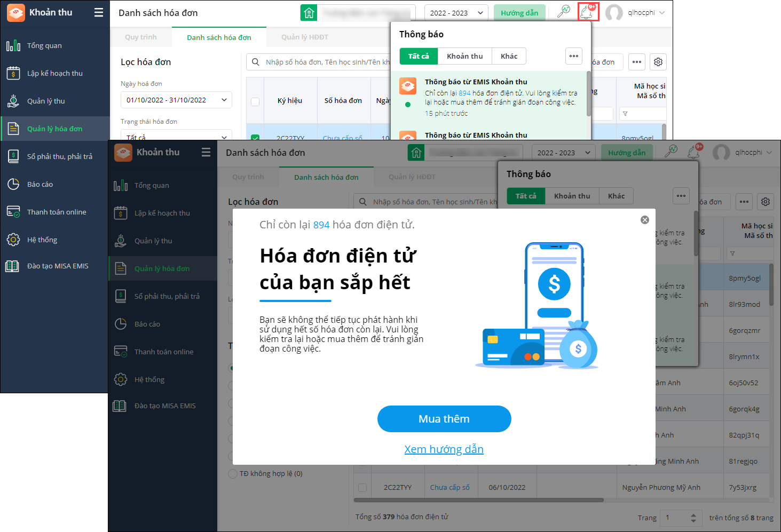This screenshot has width=781, height=532.
Task: Open analytics magnifier icon in back window header
Action: [x=563, y=12]
